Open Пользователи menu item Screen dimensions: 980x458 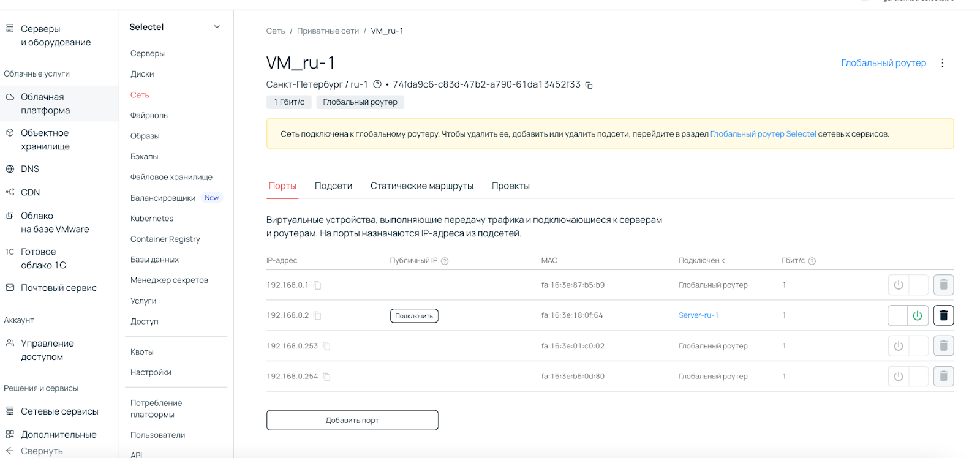click(x=157, y=435)
